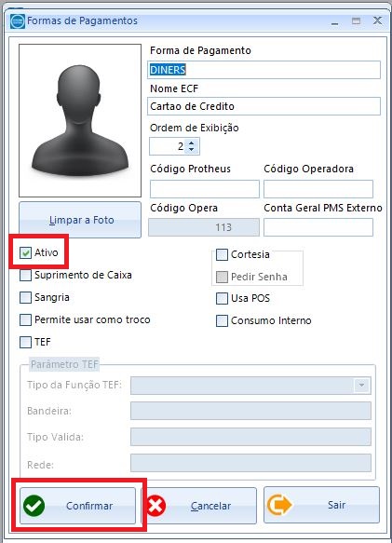Click the app icon in the title bar
The width and height of the screenshot is (392, 543).
tap(18, 21)
